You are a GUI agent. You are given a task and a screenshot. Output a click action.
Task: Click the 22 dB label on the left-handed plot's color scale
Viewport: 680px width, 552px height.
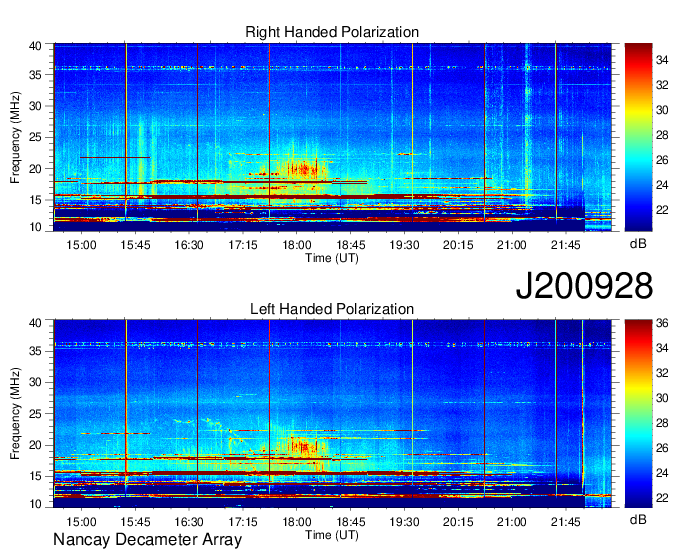coord(662,498)
